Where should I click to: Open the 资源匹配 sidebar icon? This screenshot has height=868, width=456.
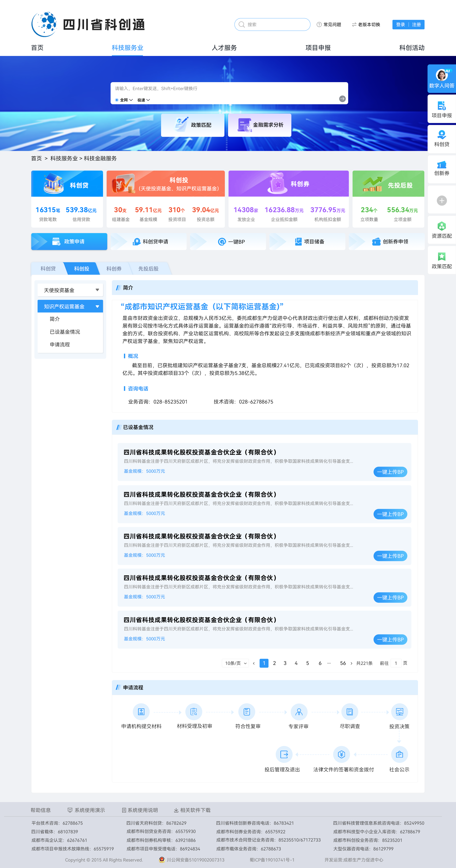[x=441, y=226]
